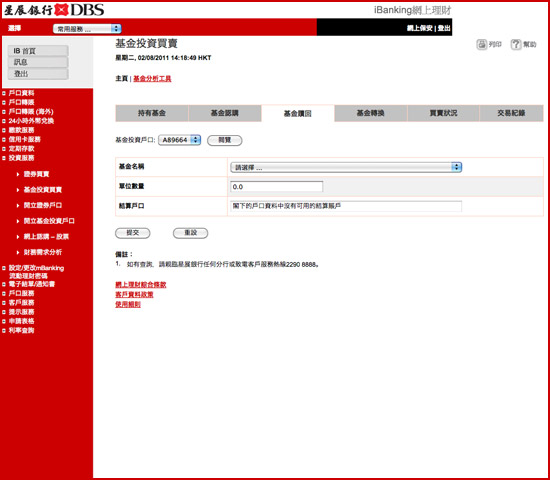
Task: Click the 重設 reset button
Action: [x=190, y=233]
